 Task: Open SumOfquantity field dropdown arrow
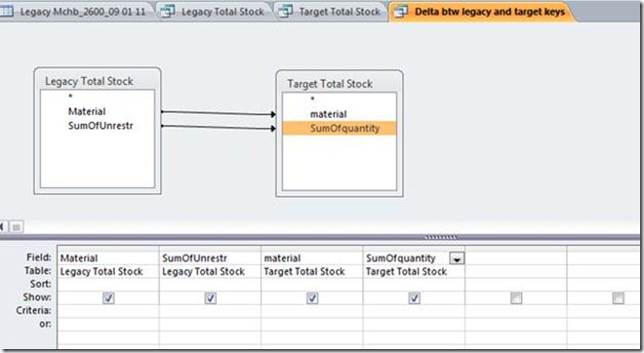pos(457,258)
